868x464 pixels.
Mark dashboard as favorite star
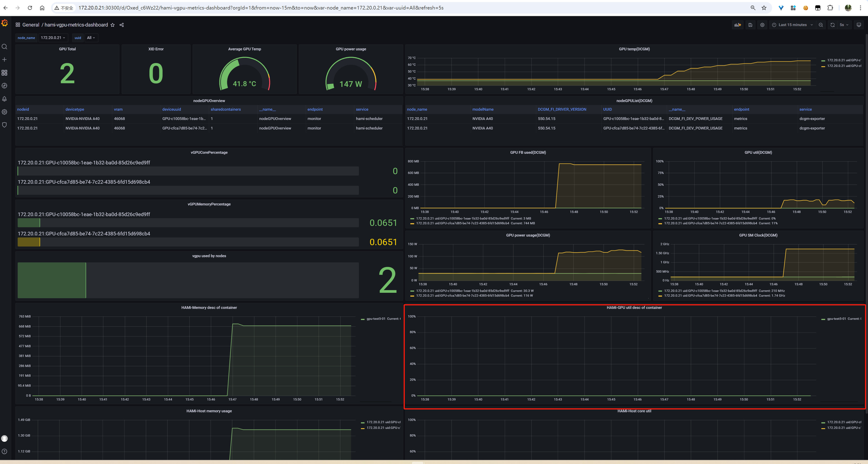(x=113, y=25)
